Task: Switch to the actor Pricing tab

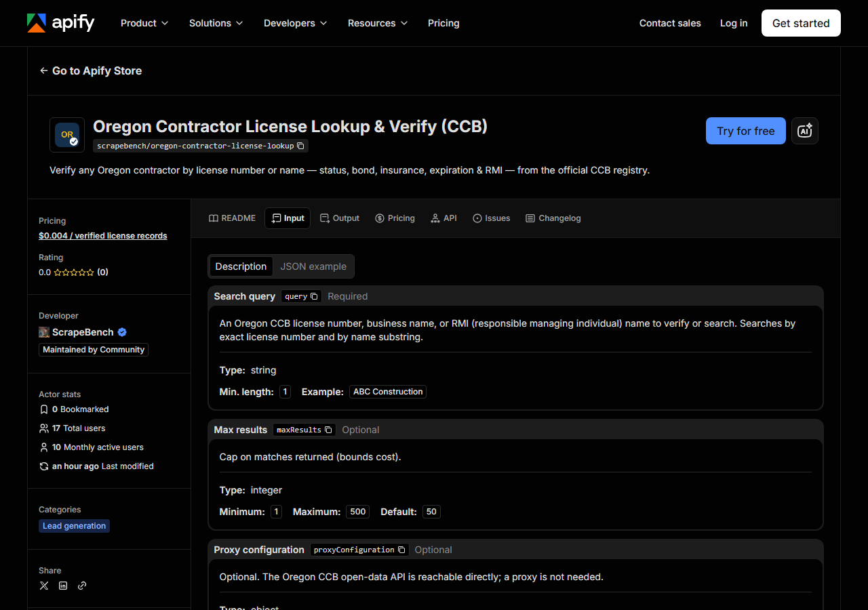Action: pyautogui.click(x=395, y=218)
